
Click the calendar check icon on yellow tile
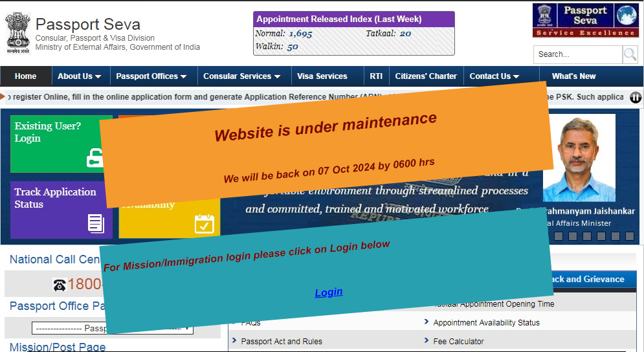204,224
